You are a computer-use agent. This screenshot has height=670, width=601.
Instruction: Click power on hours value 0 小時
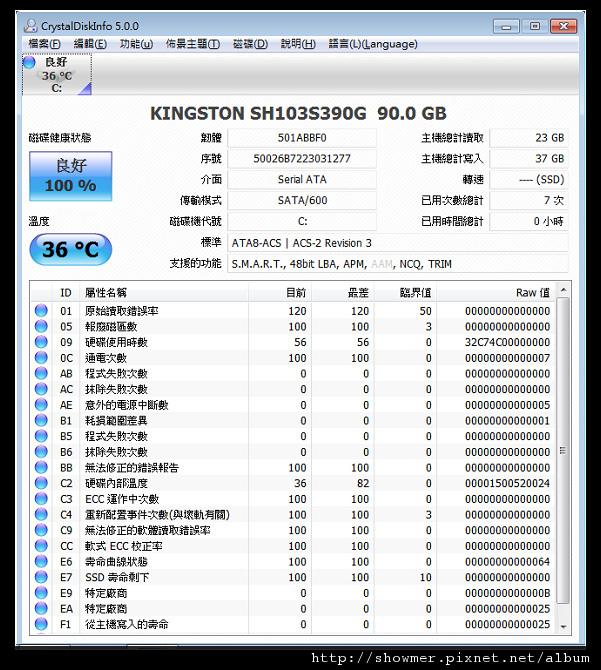pos(529,221)
